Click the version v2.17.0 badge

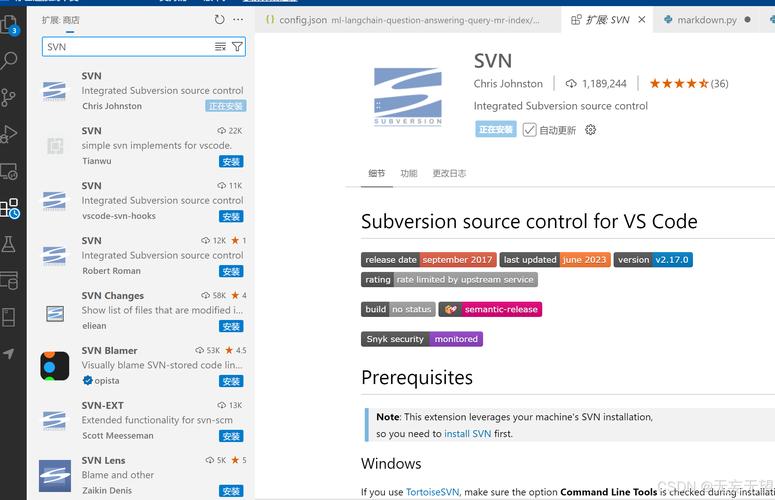[653, 259]
